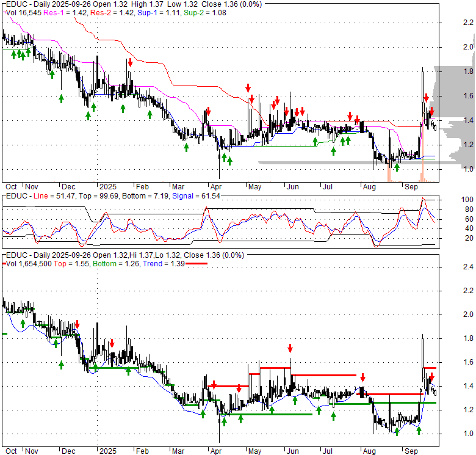Click the '1.4' price label on bottom chart axis
Screen dimensions: 476x455
tap(468, 386)
